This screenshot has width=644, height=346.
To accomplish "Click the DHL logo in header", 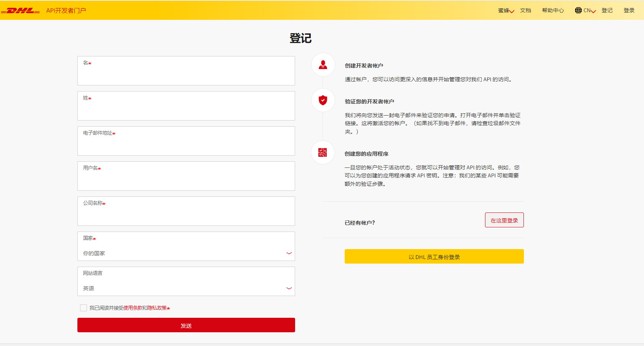I will [x=21, y=11].
